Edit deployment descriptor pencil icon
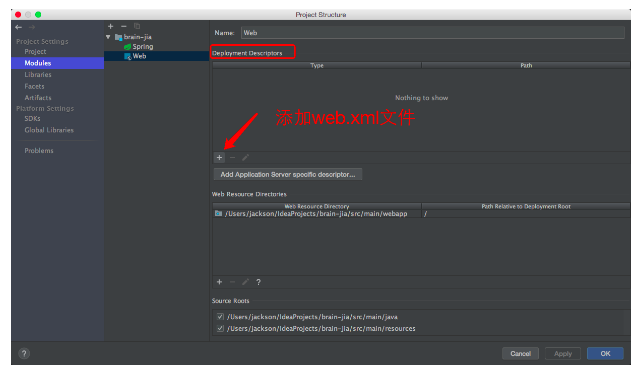 245,157
